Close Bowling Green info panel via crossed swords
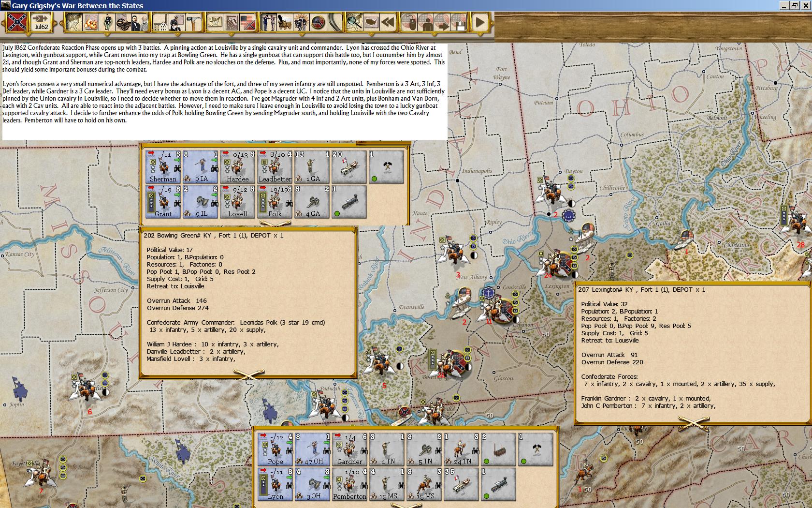Viewport: 812px width, 508px height. (x=248, y=374)
